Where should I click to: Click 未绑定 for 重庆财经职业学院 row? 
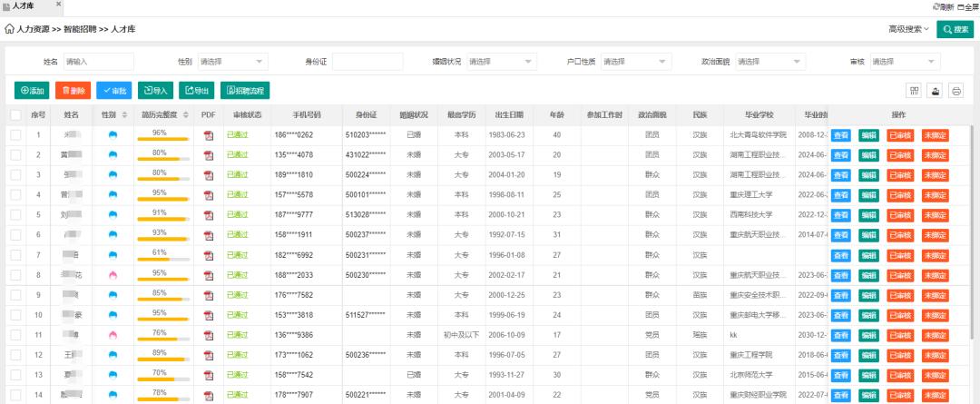935,395
